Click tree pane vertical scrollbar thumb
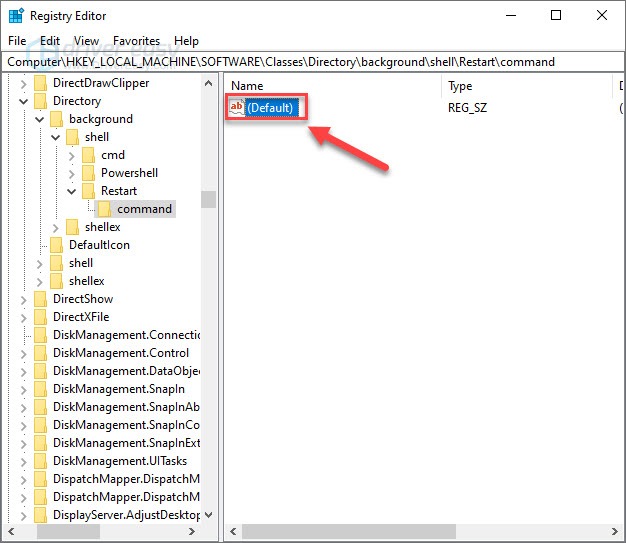626x543 pixels. [x=208, y=199]
